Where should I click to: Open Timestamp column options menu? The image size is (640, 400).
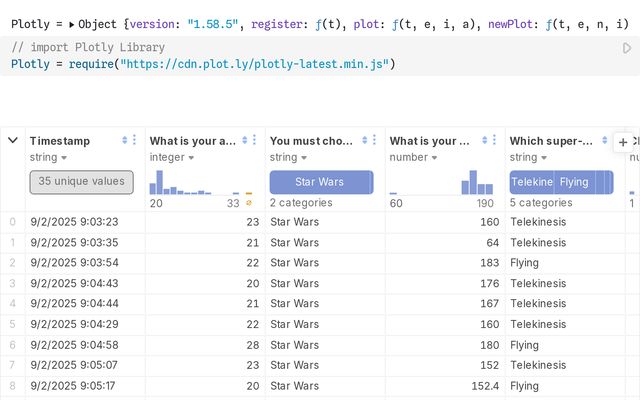pyautogui.click(x=136, y=141)
